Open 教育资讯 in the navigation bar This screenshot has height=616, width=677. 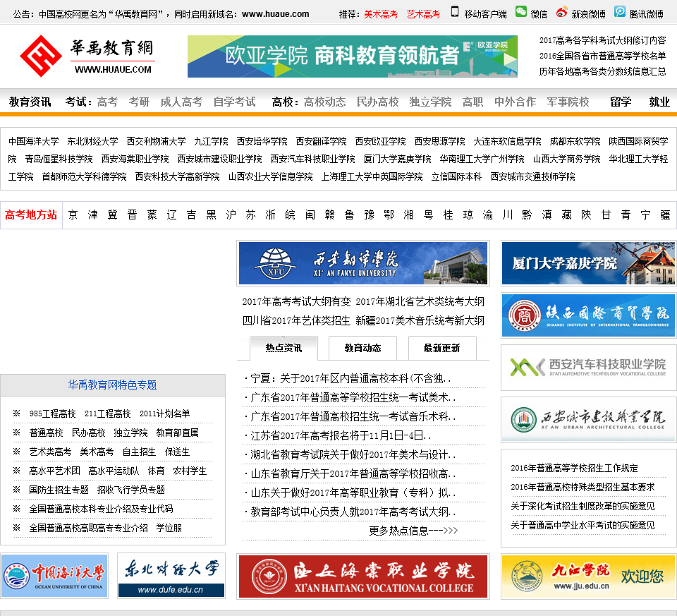tap(30, 102)
